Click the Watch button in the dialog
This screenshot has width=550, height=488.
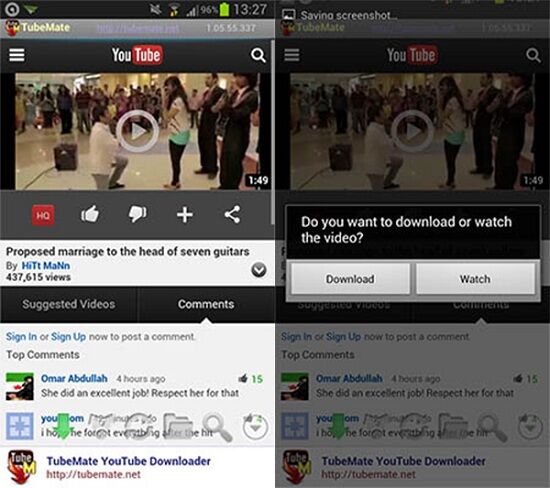coord(475,279)
